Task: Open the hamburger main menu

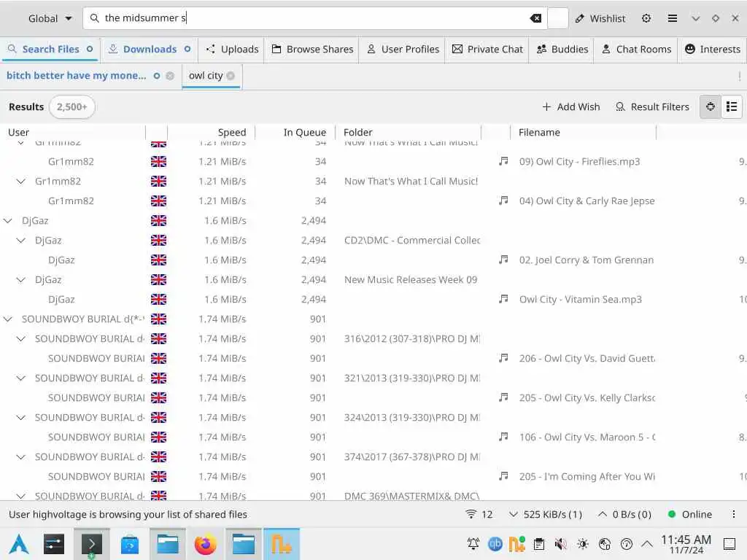Action: point(672,18)
